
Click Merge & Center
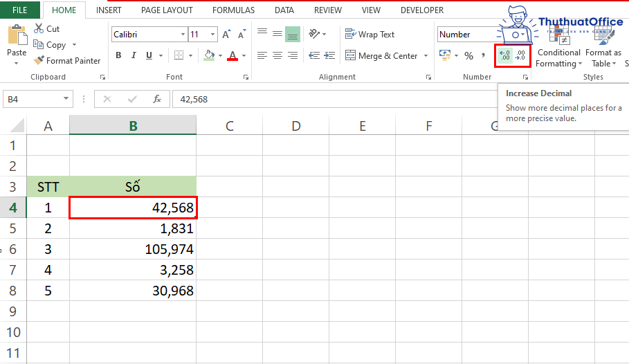tap(382, 56)
